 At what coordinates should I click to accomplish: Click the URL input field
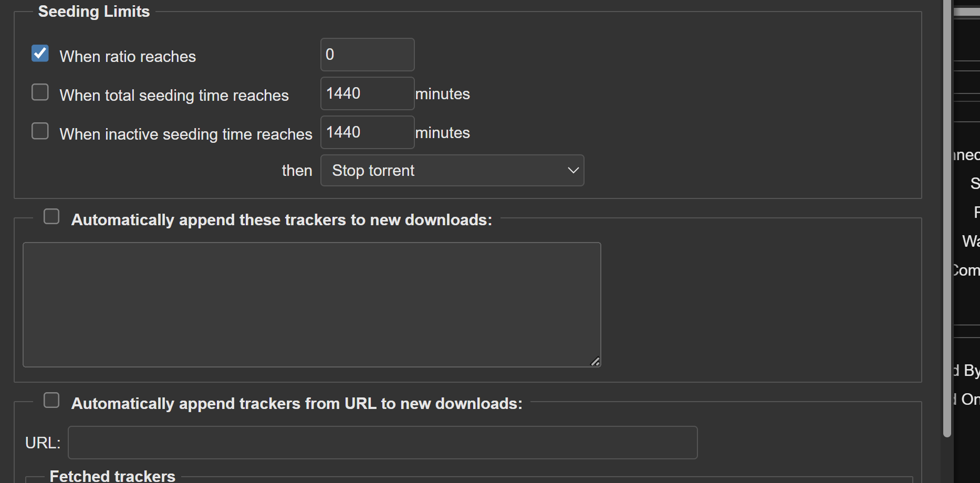coord(382,443)
